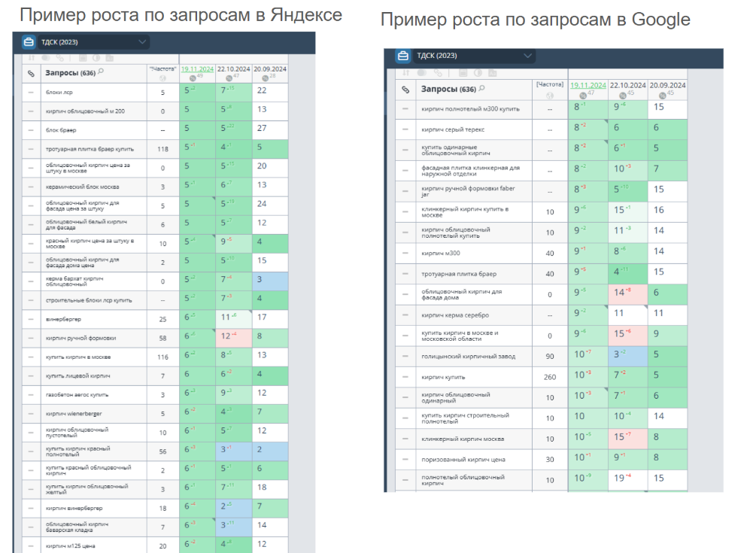Click sort arrows toolbar icon in Google panel
Image resolution: width=756 pixels, height=553 pixels.
point(406,73)
